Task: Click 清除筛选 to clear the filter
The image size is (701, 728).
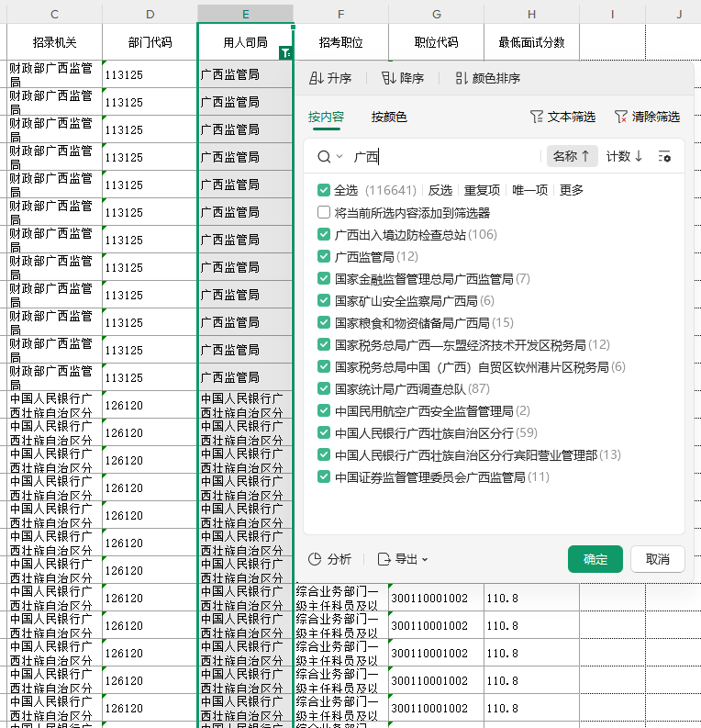Action: point(647,117)
